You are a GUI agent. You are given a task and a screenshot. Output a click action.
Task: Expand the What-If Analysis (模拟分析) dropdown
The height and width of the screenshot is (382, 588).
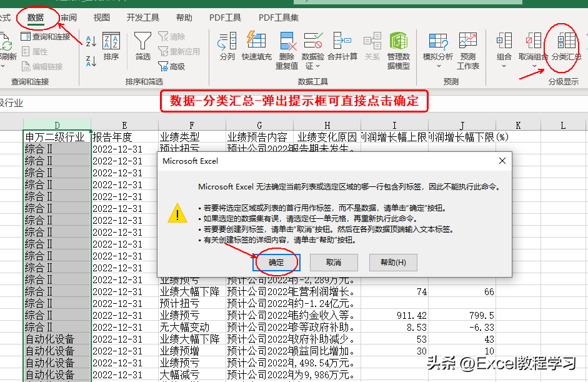437,57
